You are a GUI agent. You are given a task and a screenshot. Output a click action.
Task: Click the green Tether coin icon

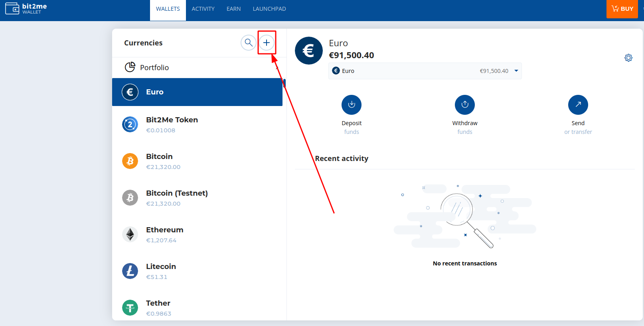(x=130, y=308)
